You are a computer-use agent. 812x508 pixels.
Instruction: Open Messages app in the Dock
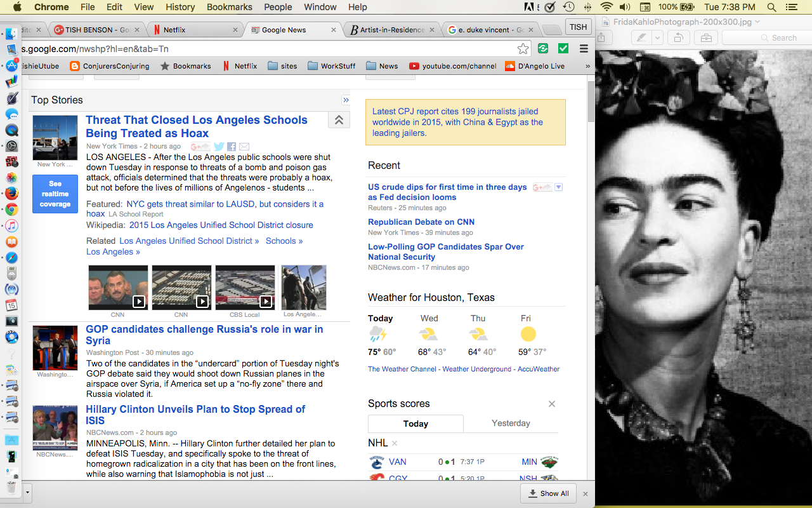tap(11, 114)
